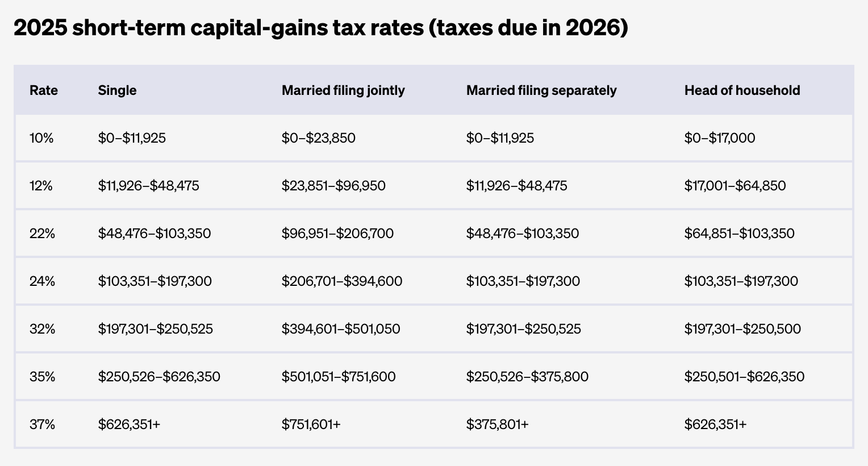Select the $64,851–$103,350 cell
The image size is (868, 466).
coord(739,234)
